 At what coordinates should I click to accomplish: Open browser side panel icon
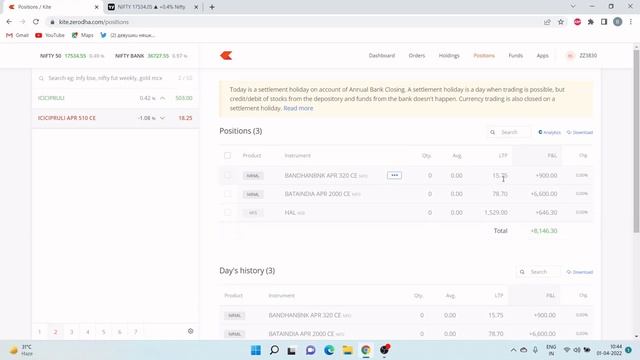[x=604, y=22]
